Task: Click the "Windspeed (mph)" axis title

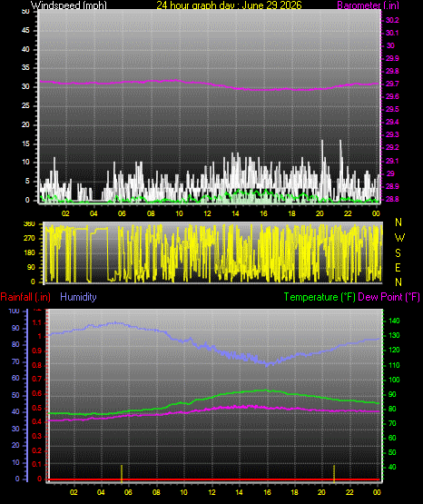Action: [69, 5]
